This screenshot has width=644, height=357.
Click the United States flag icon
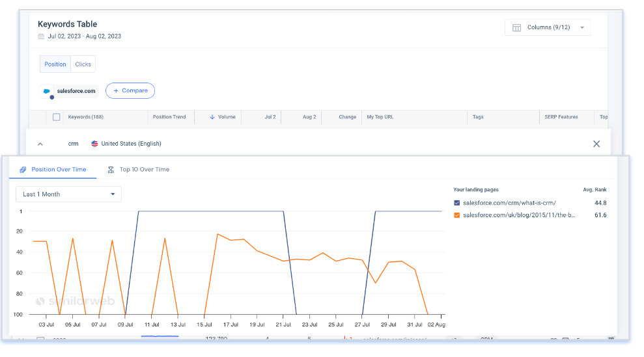tap(95, 144)
